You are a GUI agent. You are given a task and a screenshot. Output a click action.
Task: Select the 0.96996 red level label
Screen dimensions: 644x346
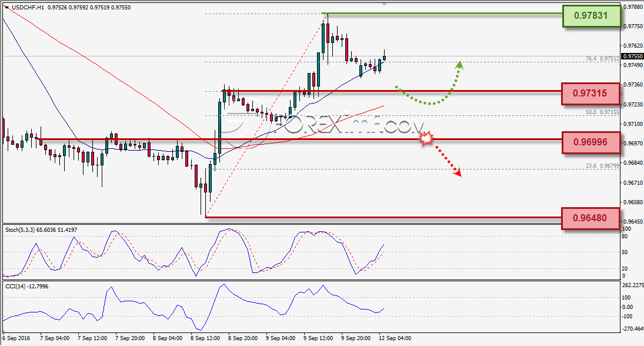[590, 142]
